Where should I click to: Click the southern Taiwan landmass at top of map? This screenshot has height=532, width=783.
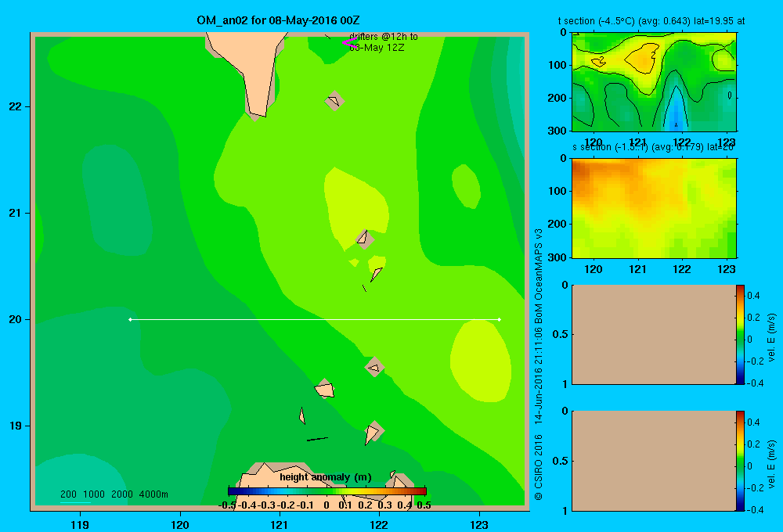click(254, 70)
